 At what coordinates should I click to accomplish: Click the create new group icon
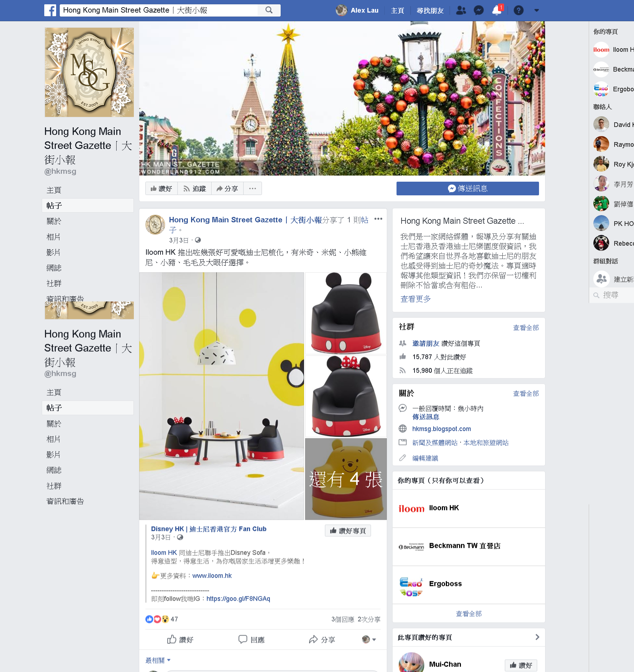tap(601, 279)
